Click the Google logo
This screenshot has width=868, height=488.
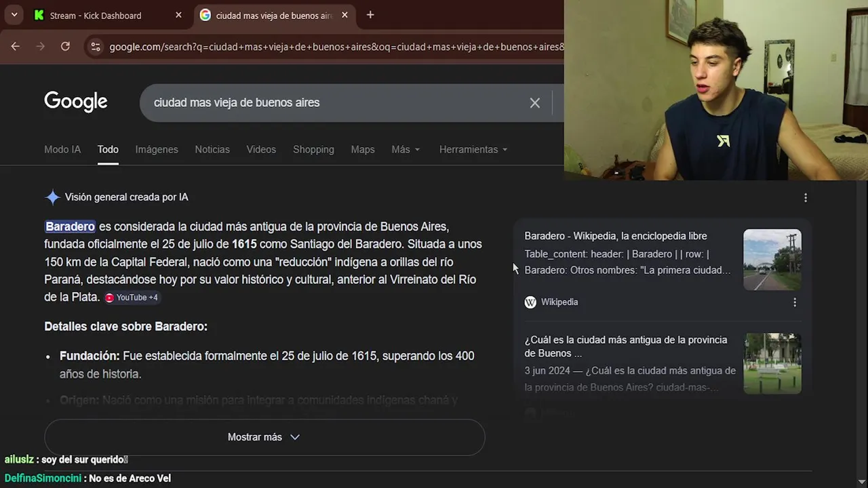76,102
